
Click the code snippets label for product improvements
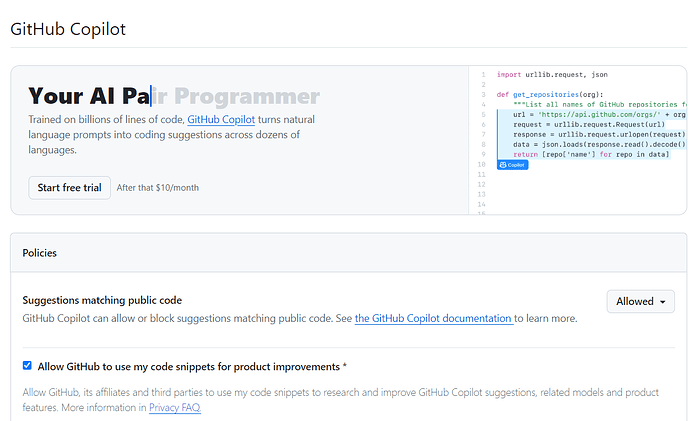pyautogui.click(x=192, y=367)
